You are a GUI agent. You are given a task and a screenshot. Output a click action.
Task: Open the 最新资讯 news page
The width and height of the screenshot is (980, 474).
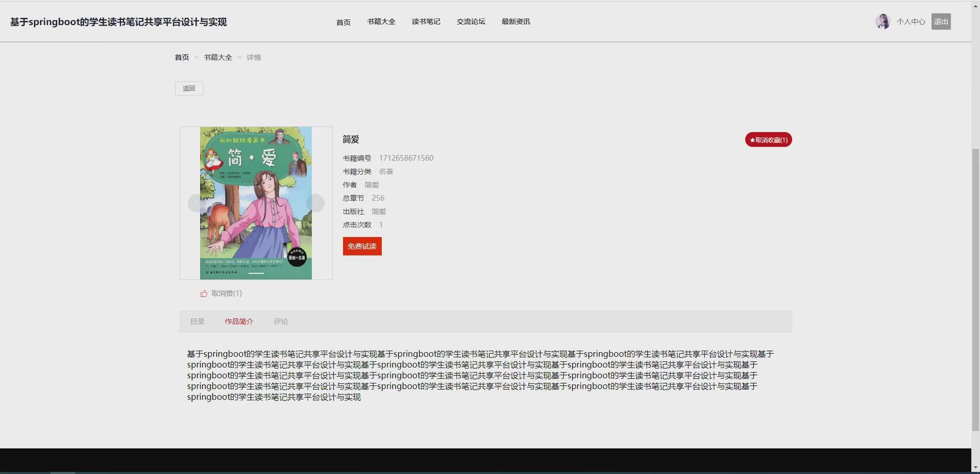point(516,22)
